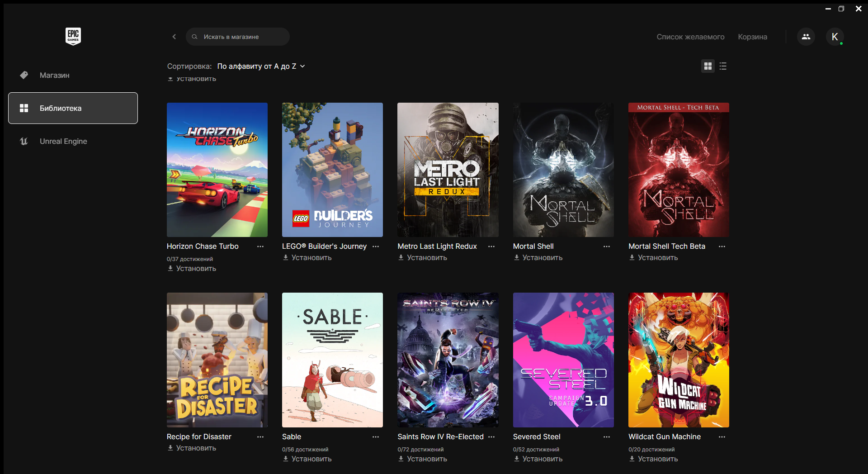Click Установить under Mortal Shell
The image size is (868, 474).
(538, 258)
